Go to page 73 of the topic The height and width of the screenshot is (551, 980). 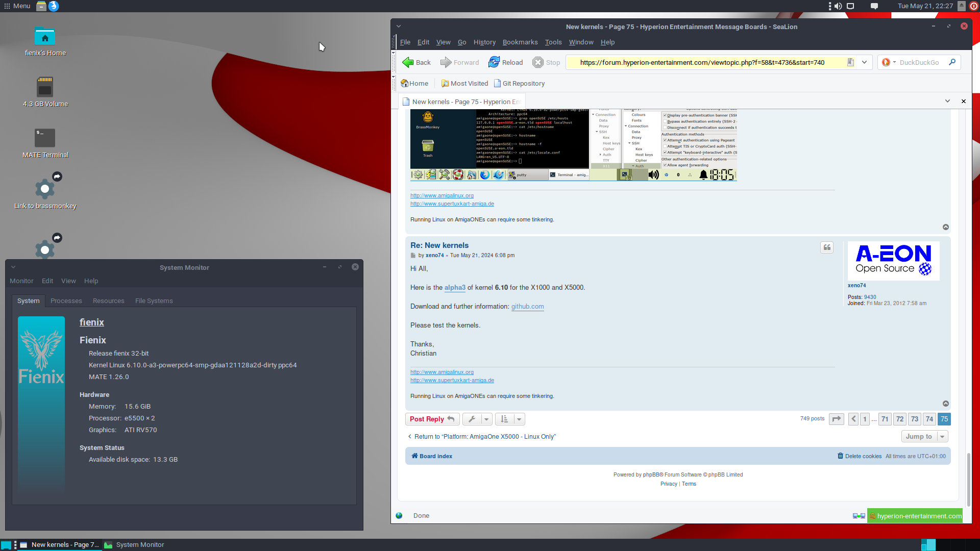click(914, 419)
